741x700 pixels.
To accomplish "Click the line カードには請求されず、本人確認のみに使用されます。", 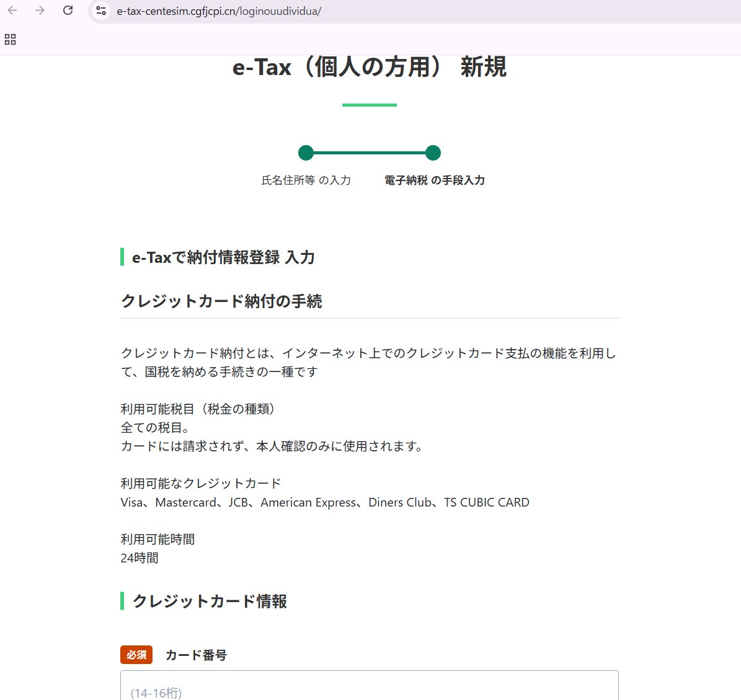I will (272, 446).
